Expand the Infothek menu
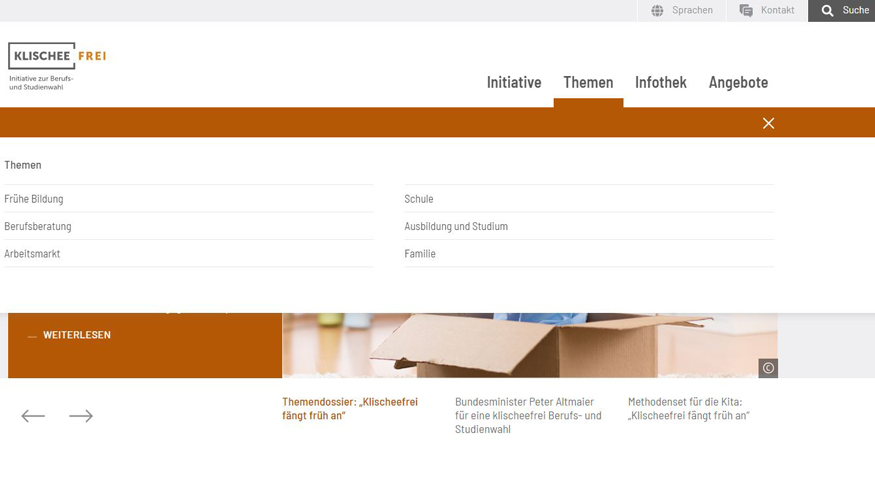The image size is (875, 479). (x=661, y=82)
